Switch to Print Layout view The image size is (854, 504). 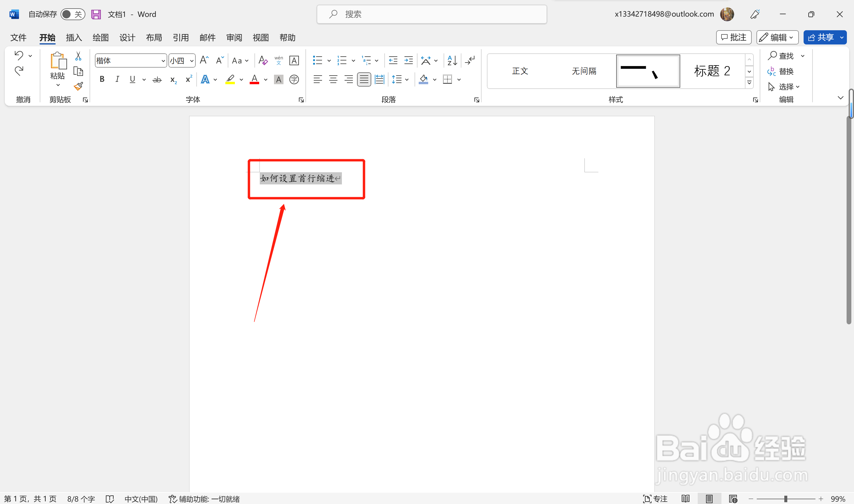tap(709, 499)
